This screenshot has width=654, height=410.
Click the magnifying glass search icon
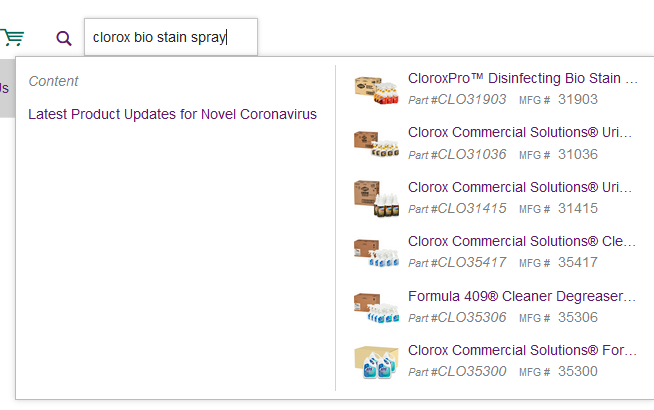tap(64, 38)
